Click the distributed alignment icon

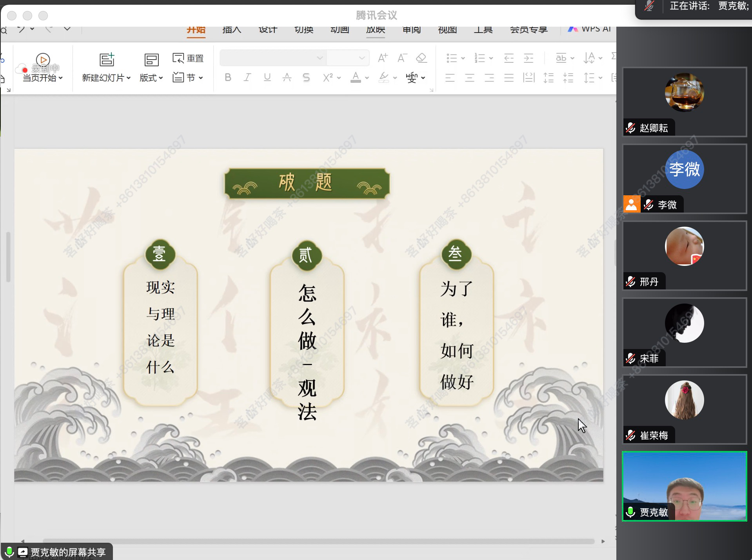529,78
